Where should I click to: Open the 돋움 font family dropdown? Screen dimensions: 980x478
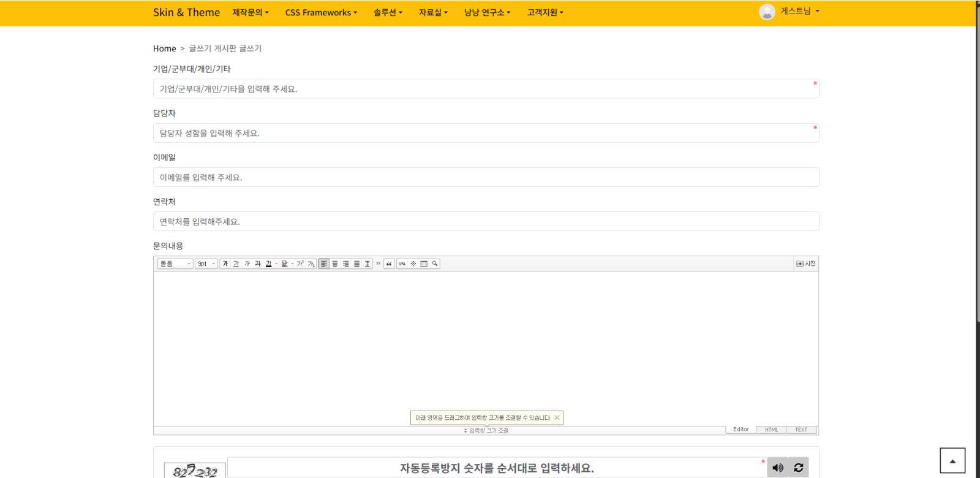click(x=175, y=264)
